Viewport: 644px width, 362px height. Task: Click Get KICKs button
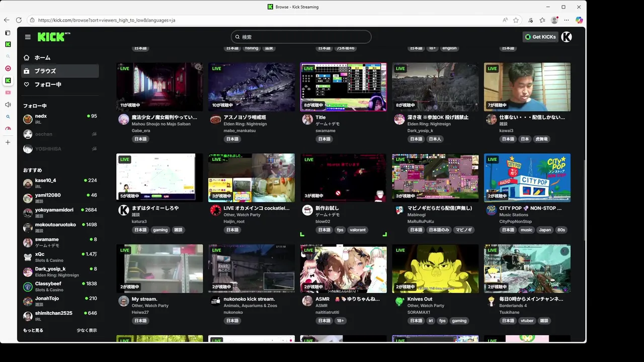pos(540,37)
